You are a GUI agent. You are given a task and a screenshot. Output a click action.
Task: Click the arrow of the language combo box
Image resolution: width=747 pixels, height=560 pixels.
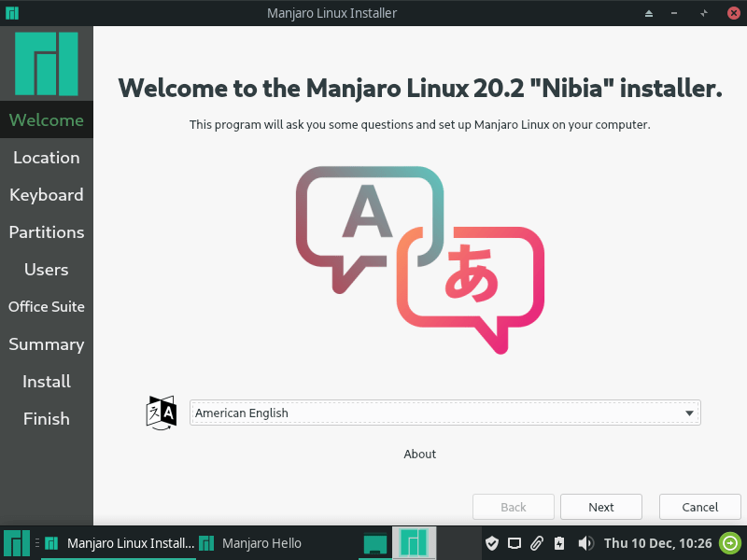pos(689,413)
